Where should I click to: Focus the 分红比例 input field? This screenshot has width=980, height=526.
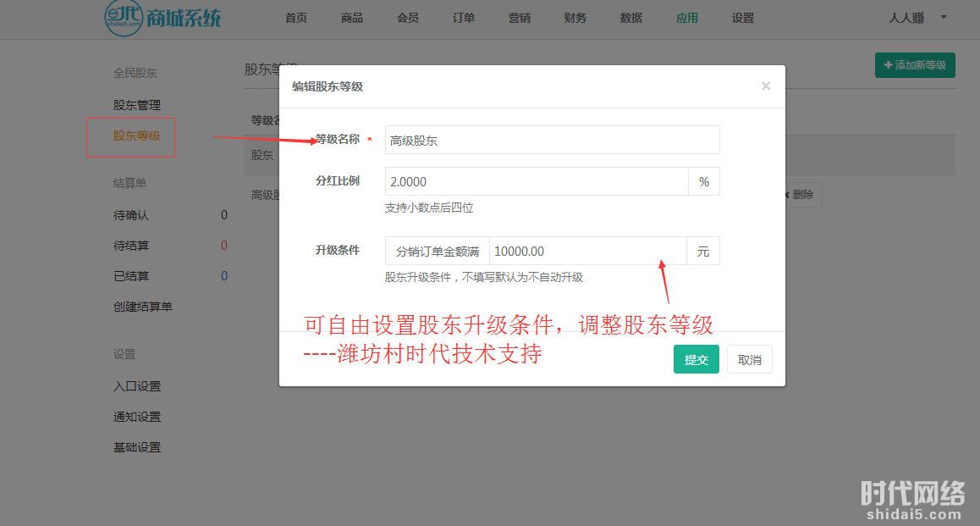point(536,182)
